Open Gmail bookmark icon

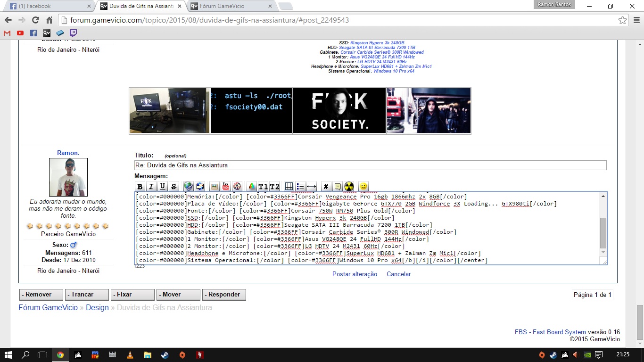7,33
